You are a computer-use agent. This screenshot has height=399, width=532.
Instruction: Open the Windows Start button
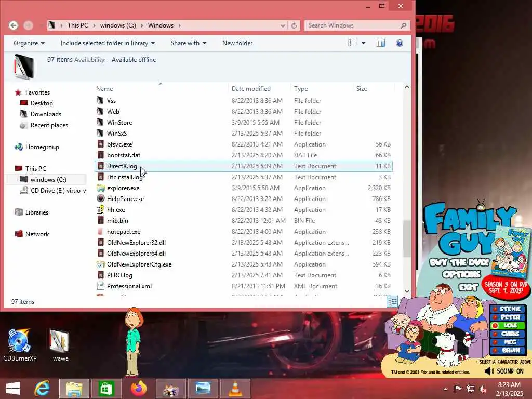(13, 389)
